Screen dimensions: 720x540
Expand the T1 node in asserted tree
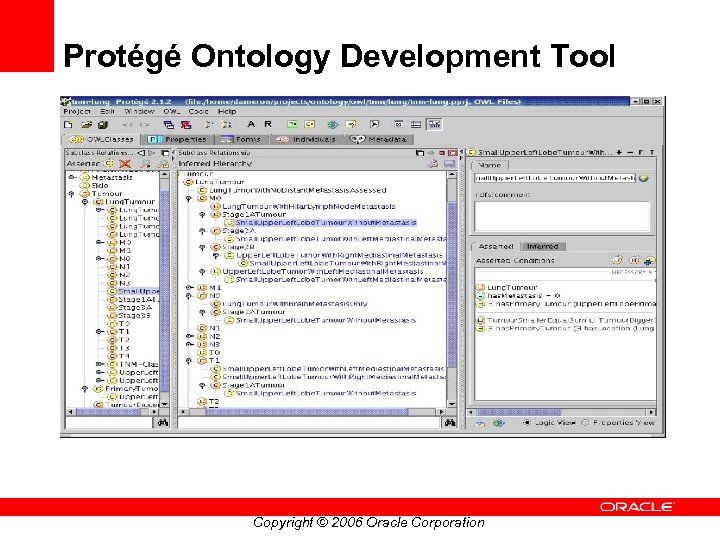point(99,332)
